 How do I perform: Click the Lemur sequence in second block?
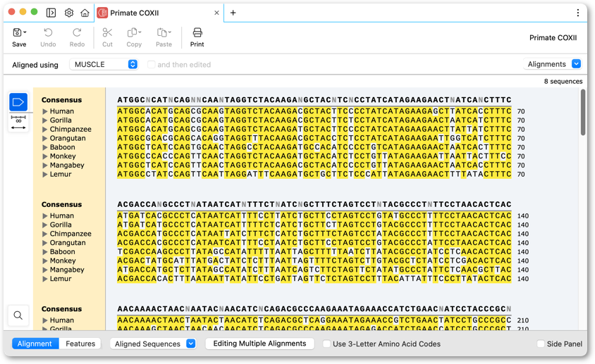click(x=314, y=279)
